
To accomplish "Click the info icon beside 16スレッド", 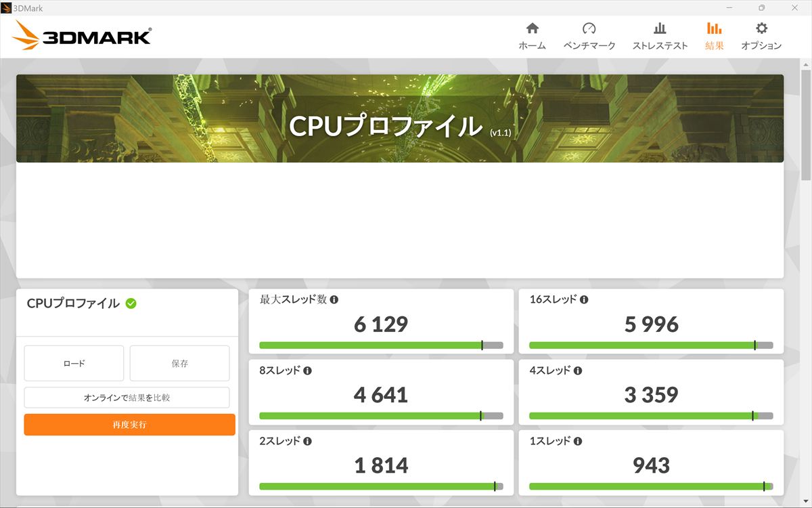I will click(x=584, y=299).
